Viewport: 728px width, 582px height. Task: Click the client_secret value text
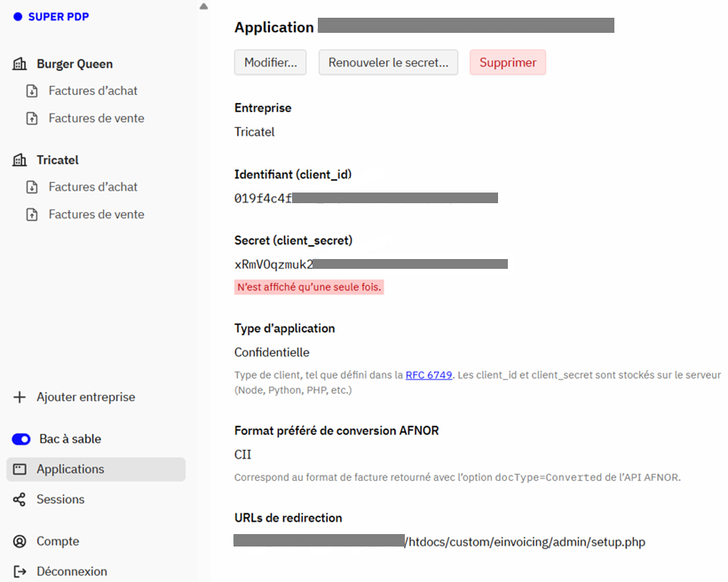[x=371, y=264]
